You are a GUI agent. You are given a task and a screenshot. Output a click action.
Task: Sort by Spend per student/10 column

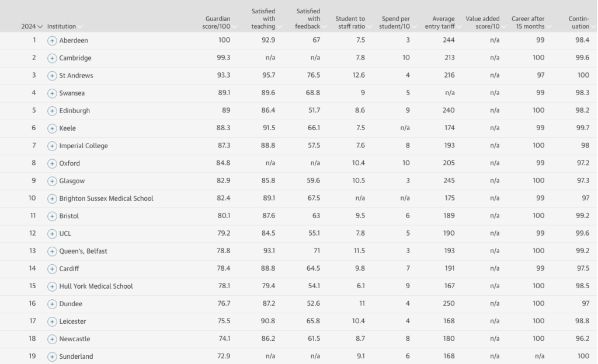click(396, 23)
